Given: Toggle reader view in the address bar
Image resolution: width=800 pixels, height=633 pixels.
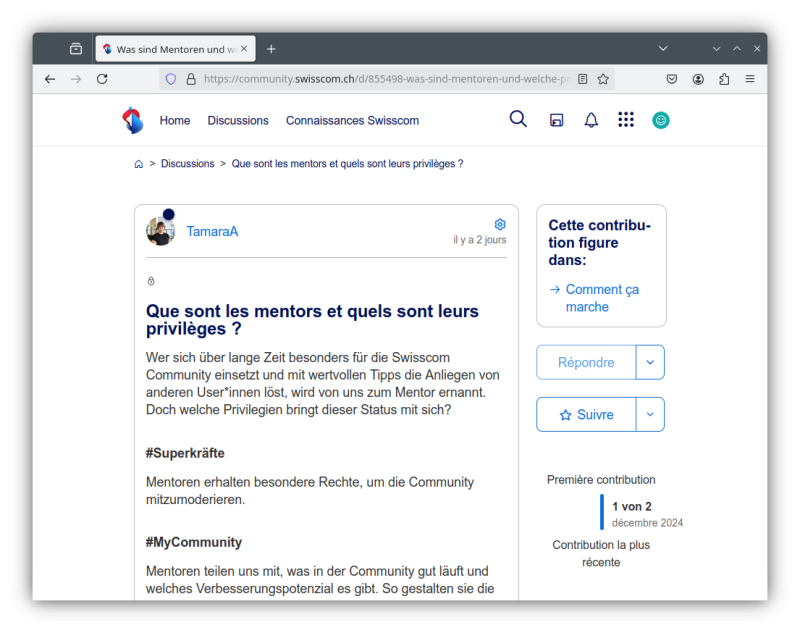Looking at the screenshot, I should [x=583, y=79].
